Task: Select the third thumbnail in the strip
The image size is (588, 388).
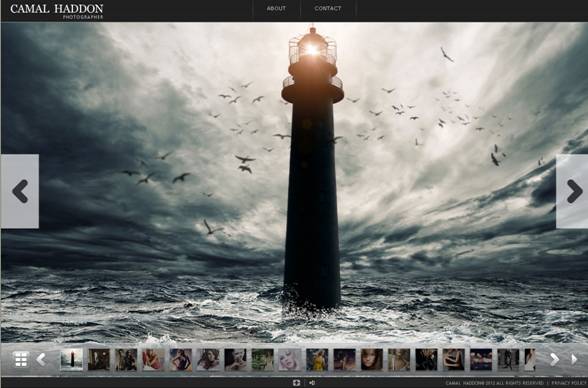Action: pos(126,360)
